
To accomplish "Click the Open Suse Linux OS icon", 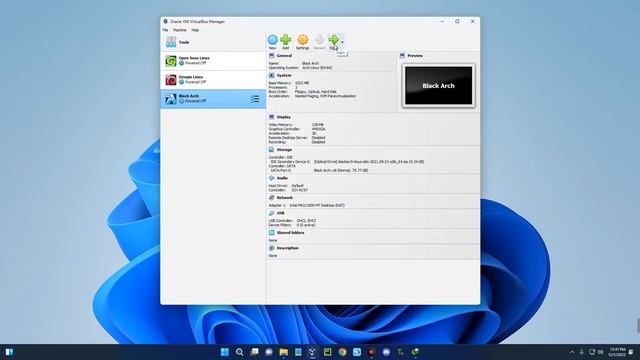I will click(171, 61).
